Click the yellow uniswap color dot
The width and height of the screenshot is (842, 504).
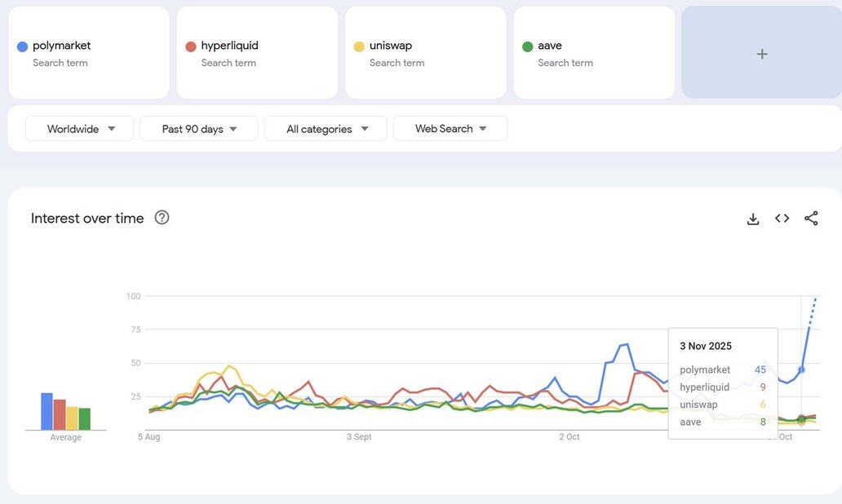(x=359, y=46)
